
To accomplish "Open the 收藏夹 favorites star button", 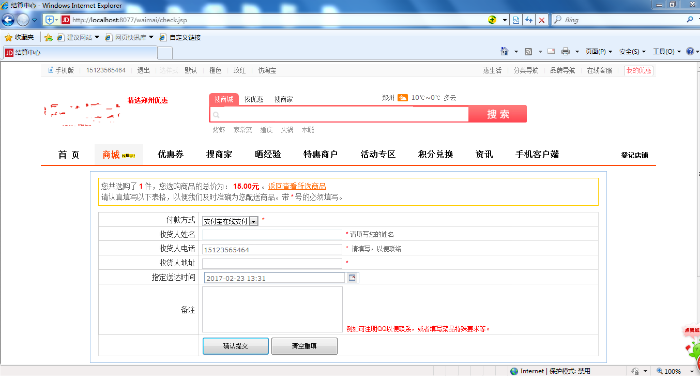I will [19, 38].
